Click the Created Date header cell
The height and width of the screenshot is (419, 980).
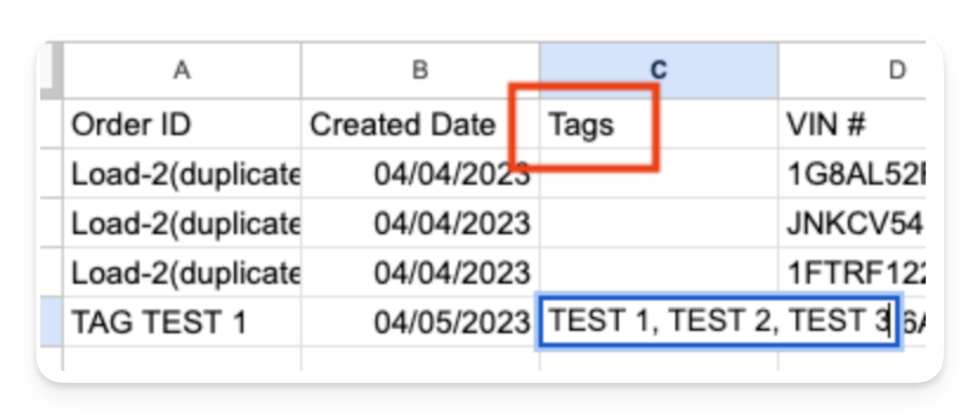pyautogui.click(x=420, y=124)
